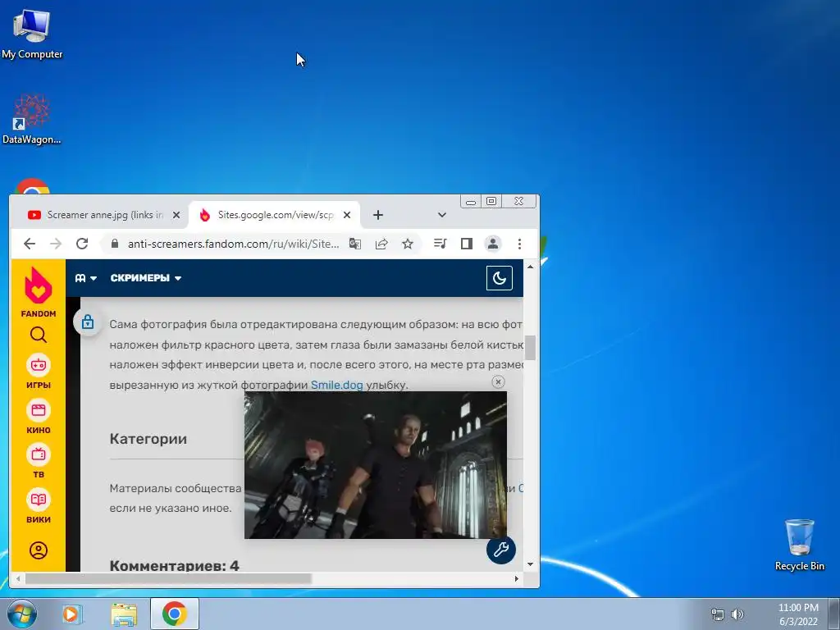The height and width of the screenshot is (630, 840).
Task: Click the vertical scrollbar thumb in Chrome
Action: tap(531, 348)
